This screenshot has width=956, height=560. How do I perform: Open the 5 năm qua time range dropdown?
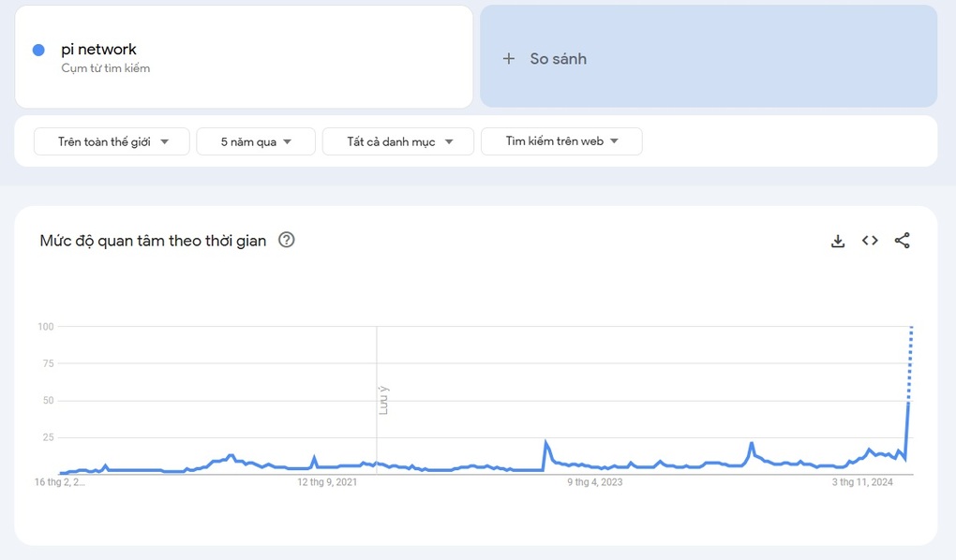[x=256, y=141]
